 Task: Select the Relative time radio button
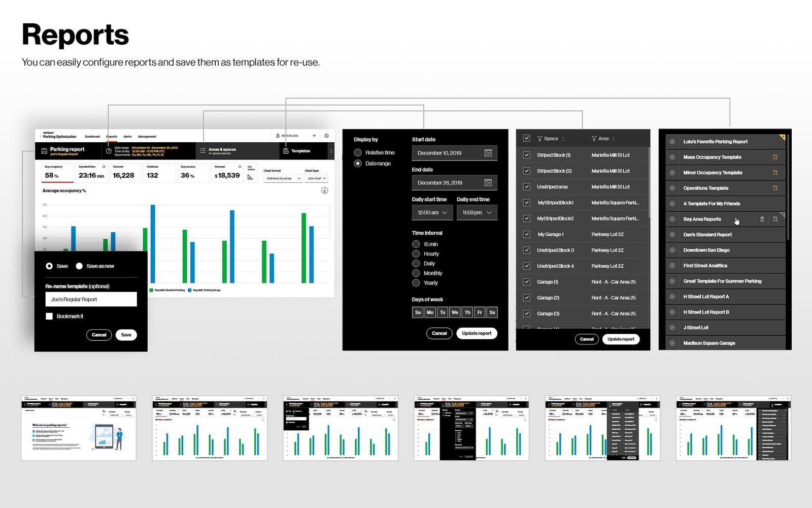coord(358,152)
